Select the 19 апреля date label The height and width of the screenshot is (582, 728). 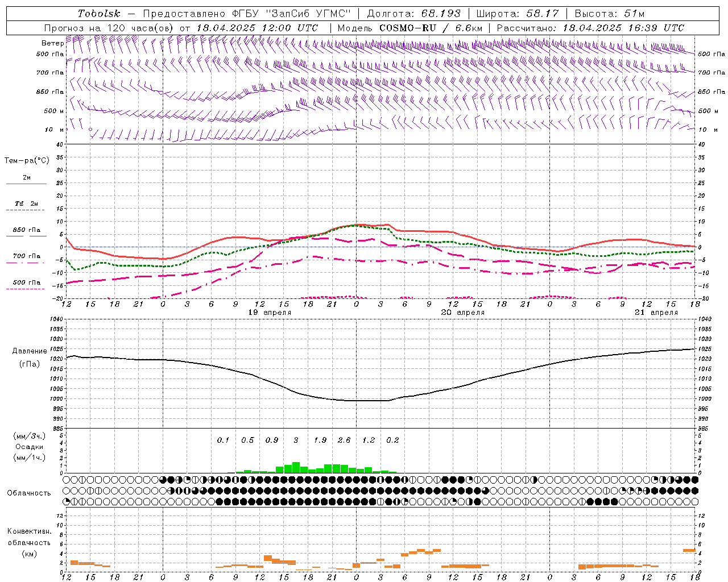click(270, 313)
